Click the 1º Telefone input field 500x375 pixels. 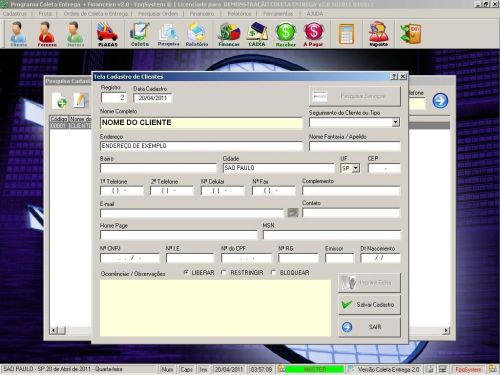tap(122, 191)
